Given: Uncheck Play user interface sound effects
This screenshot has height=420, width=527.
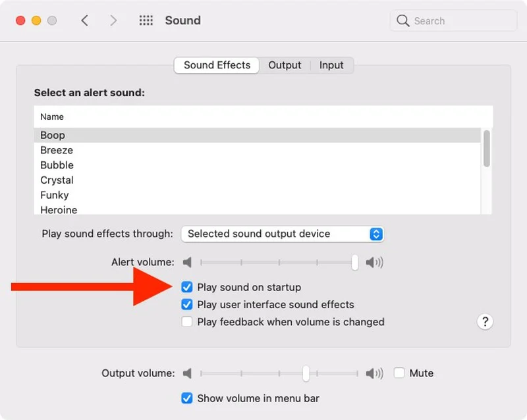Looking at the screenshot, I should (187, 305).
